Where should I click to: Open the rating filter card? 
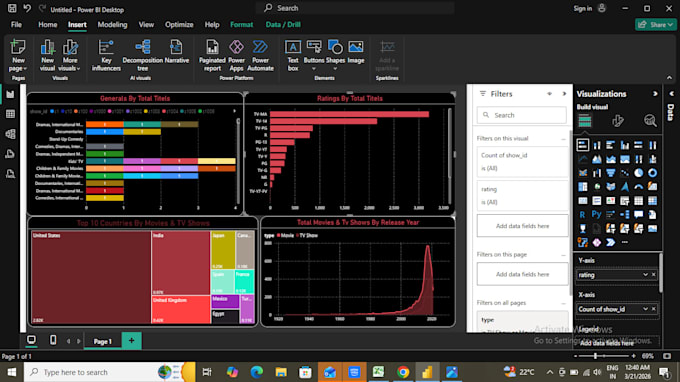pos(522,196)
